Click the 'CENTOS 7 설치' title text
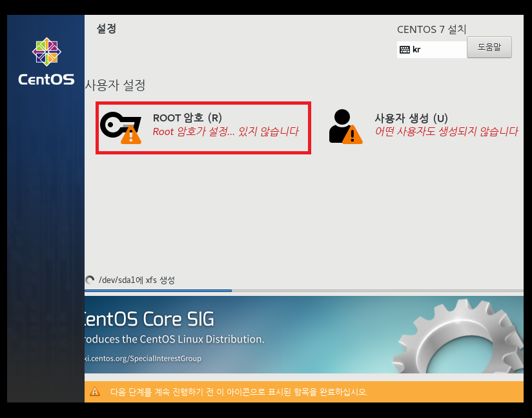The image size is (532, 418). (x=431, y=30)
